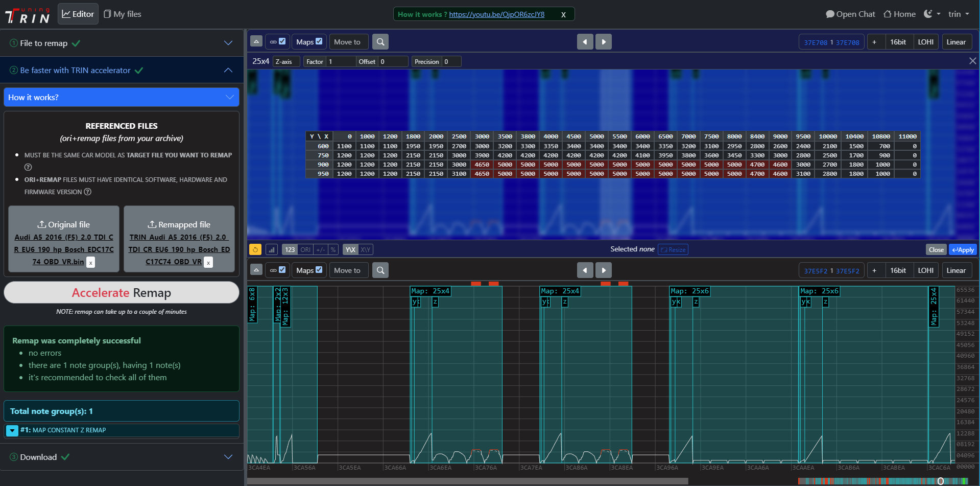Expand note group #1 MAP CONSTANT Z REMAP
Viewport: 980px width, 486px height.
(12, 430)
